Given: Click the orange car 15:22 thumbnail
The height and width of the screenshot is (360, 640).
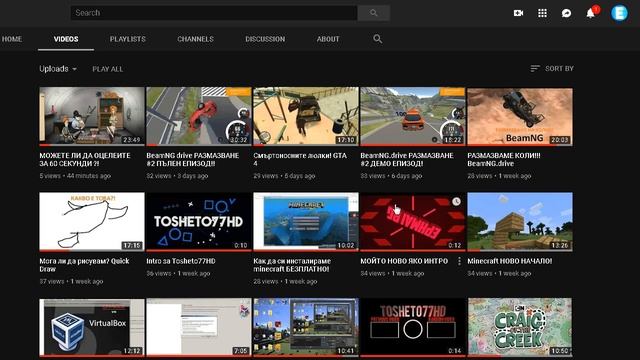Looking at the screenshot, I should (x=413, y=116).
